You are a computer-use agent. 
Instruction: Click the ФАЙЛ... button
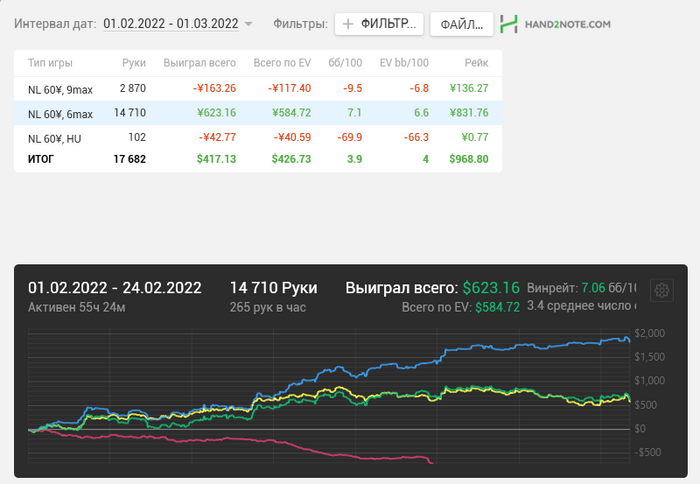[462, 24]
